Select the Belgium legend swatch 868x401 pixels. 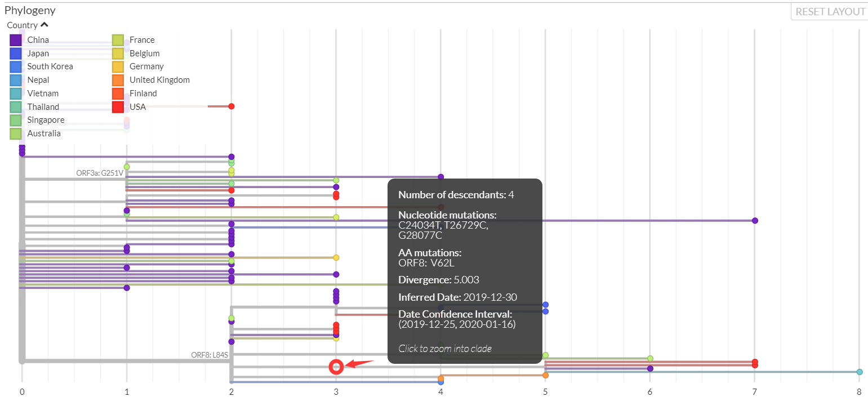118,54
